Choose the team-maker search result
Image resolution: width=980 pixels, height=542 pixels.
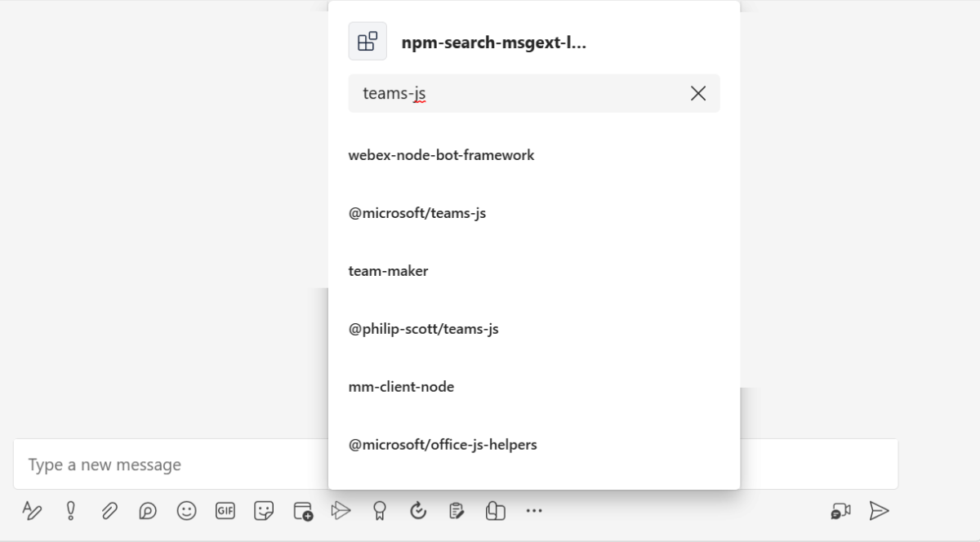pyautogui.click(x=389, y=270)
